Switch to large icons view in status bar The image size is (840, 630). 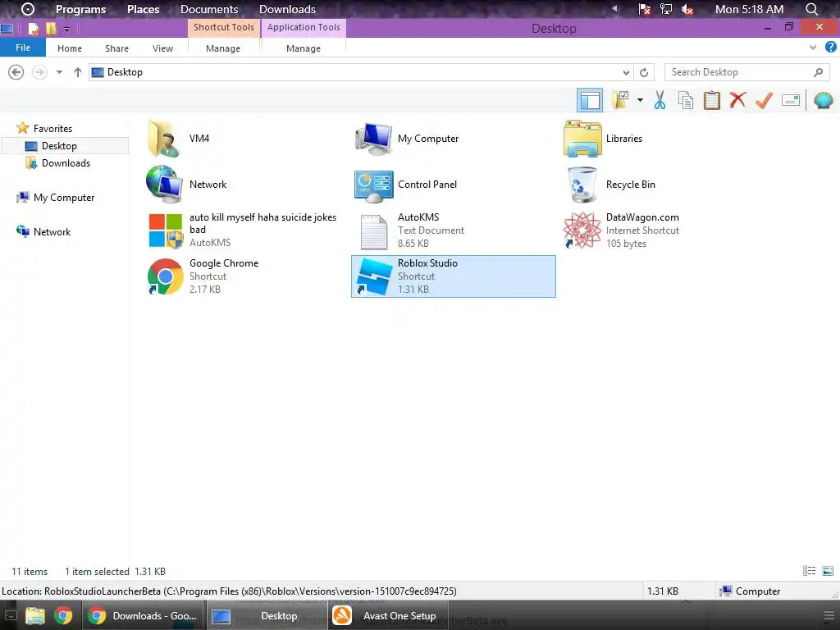pyautogui.click(x=828, y=571)
